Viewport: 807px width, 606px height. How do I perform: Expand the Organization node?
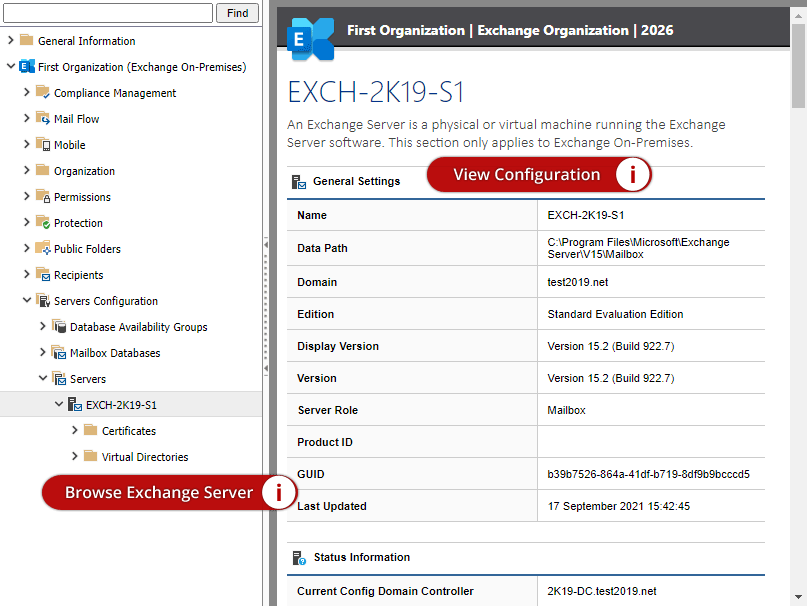27,170
